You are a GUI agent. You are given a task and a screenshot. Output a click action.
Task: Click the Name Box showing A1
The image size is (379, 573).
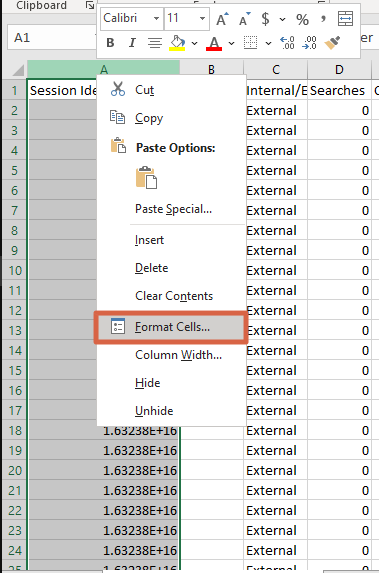[51, 38]
